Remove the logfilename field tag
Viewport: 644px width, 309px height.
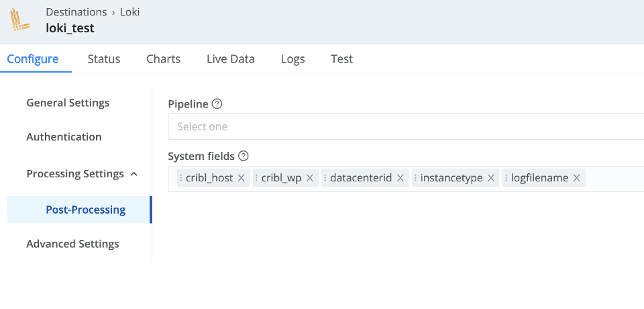click(576, 178)
